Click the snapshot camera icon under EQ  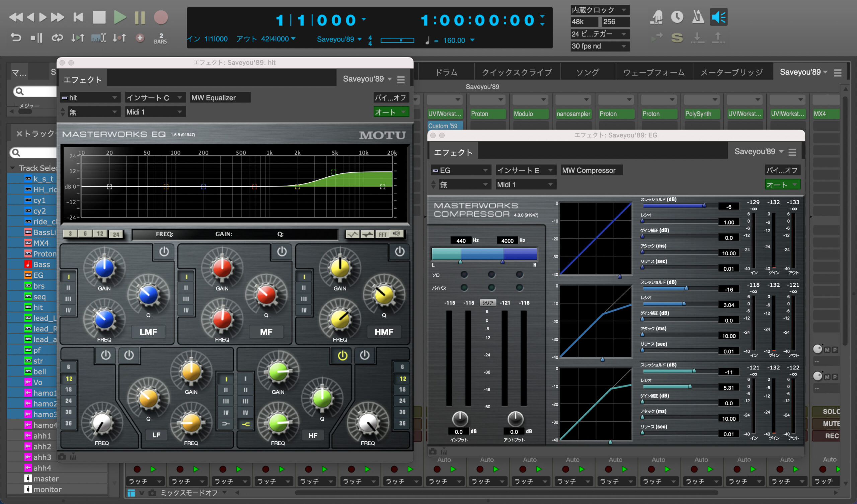62,457
